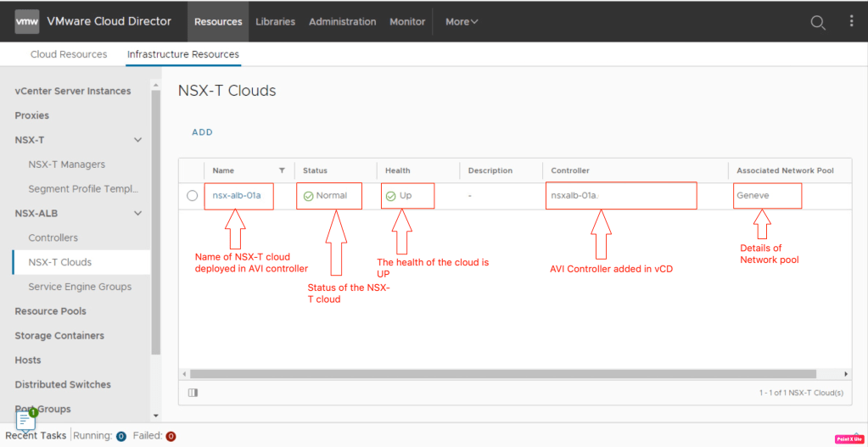The height and width of the screenshot is (447, 868).
Task: Open the More dropdown menu
Action: (462, 22)
